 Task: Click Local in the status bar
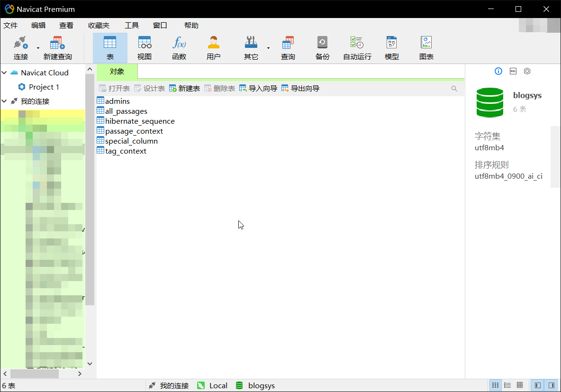[x=213, y=385]
